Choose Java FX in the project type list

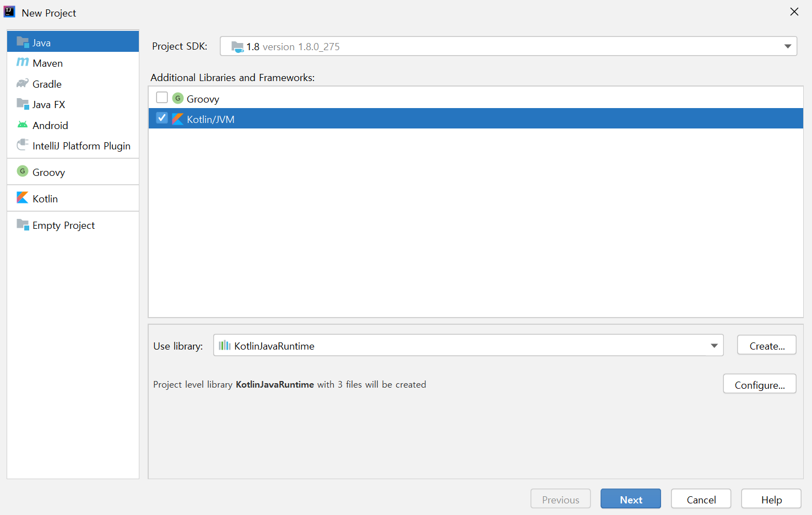(73, 104)
